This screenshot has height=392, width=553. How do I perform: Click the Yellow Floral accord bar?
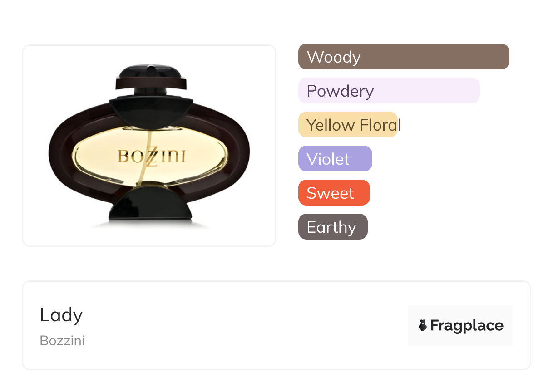(x=348, y=125)
